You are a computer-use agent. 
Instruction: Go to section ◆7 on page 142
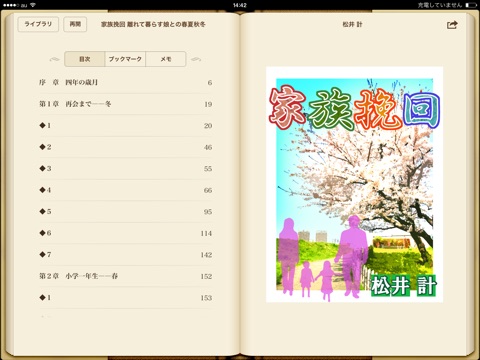125,255
